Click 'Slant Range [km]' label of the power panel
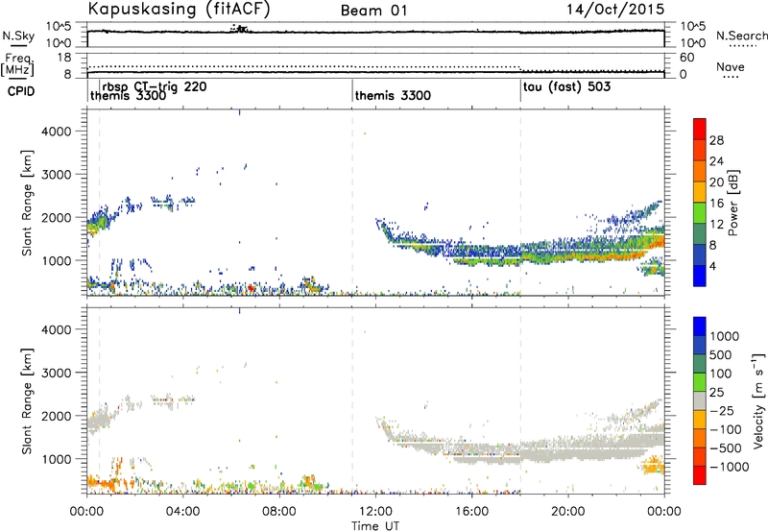Screen dimensions: 768x532 [27, 203]
